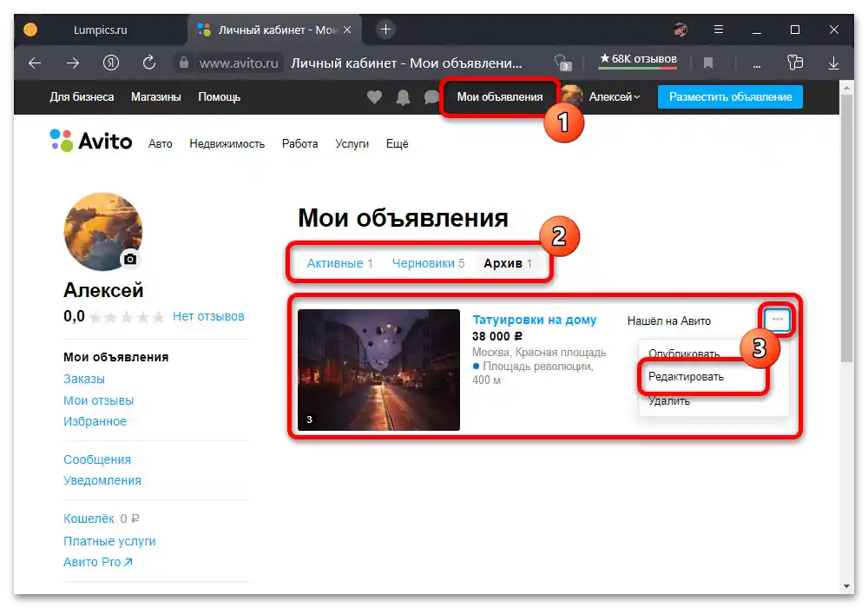This screenshot has height=608, width=868.
Task: Open the three-dots menu on the archived listing
Action: pyautogui.click(x=775, y=320)
